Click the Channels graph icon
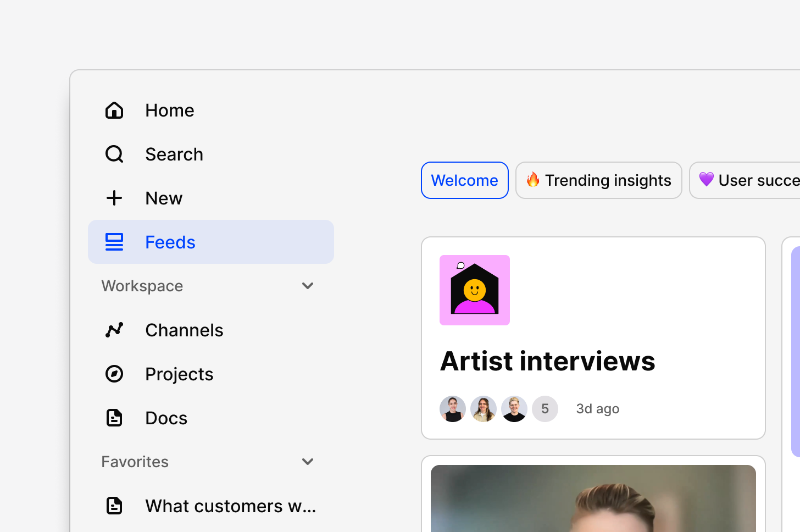 (114, 330)
